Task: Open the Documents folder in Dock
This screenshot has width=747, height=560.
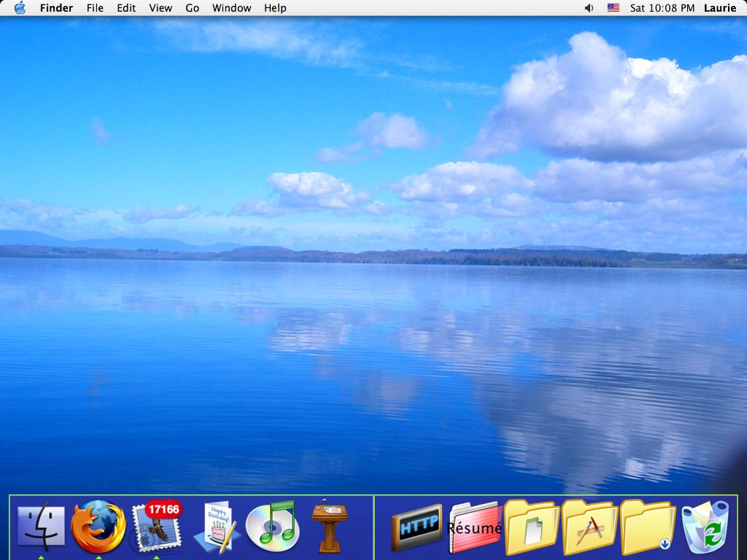Action: click(531, 526)
